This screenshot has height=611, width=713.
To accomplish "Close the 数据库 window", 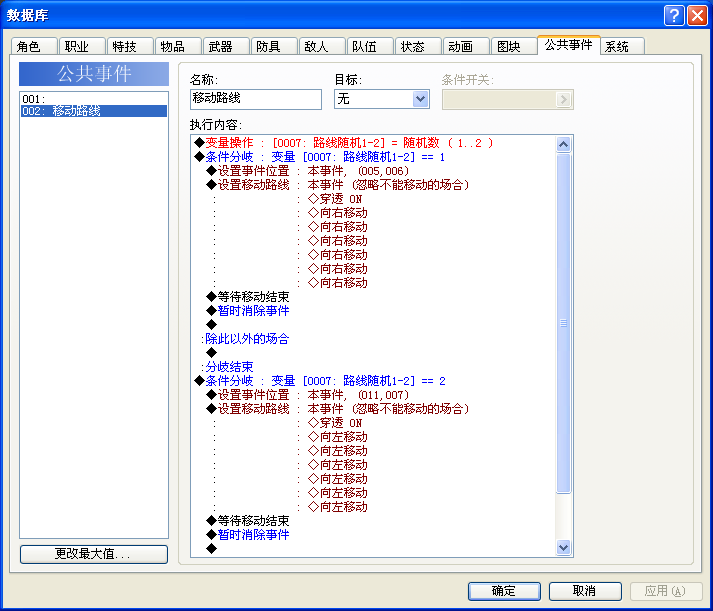I will pos(697,15).
